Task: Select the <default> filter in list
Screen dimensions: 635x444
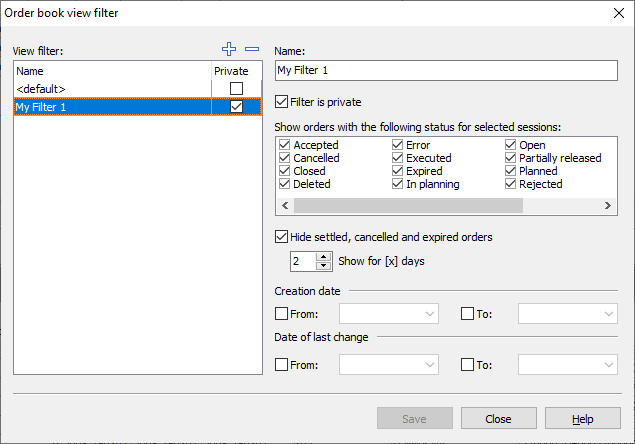Action: [x=110, y=88]
